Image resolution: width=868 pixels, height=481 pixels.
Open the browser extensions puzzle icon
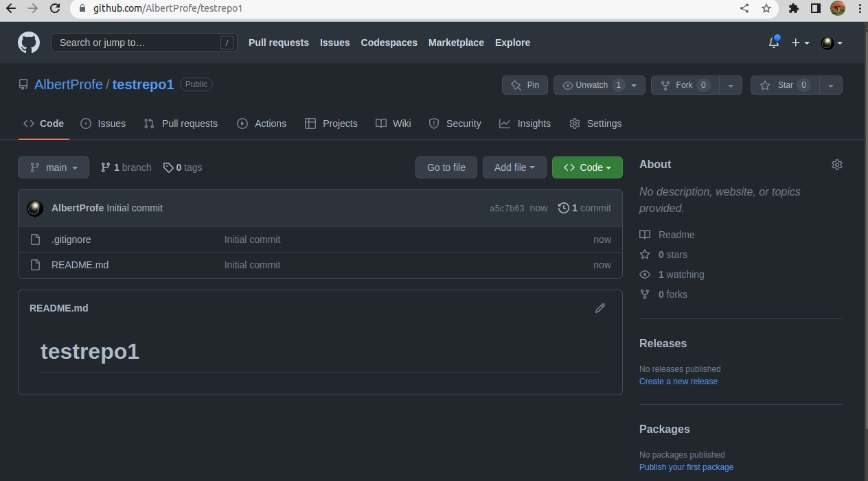coord(794,9)
